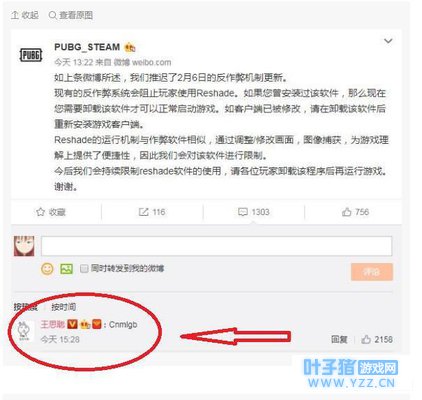Click reply (回复) on the comment

339,339
